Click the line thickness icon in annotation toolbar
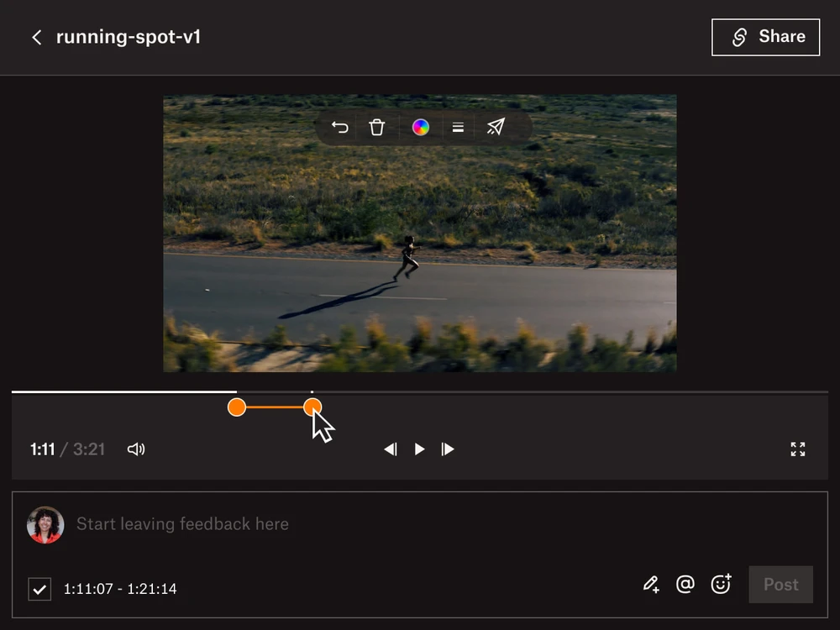This screenshot has height=630, width=840. tap(458, 127)
